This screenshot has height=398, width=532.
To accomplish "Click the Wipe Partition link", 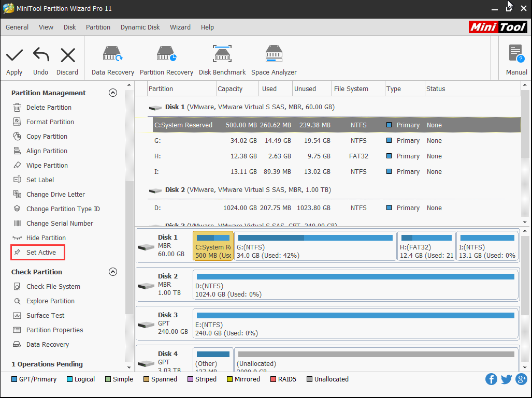I will click(47, 166).
